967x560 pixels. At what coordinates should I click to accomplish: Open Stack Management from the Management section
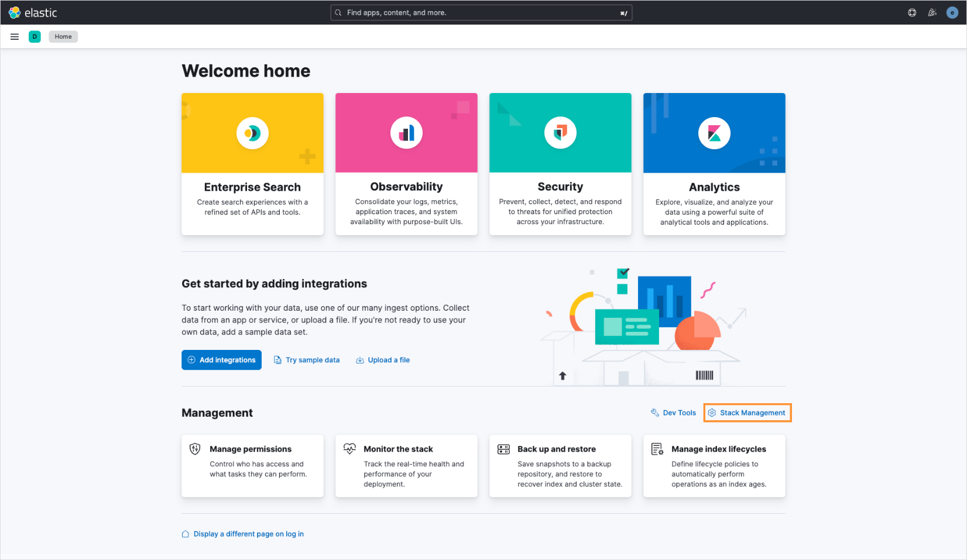tap(752, 413)
